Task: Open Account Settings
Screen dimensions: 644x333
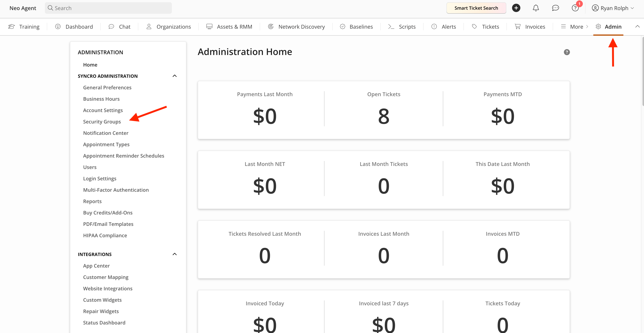Action: coord(103,110)
